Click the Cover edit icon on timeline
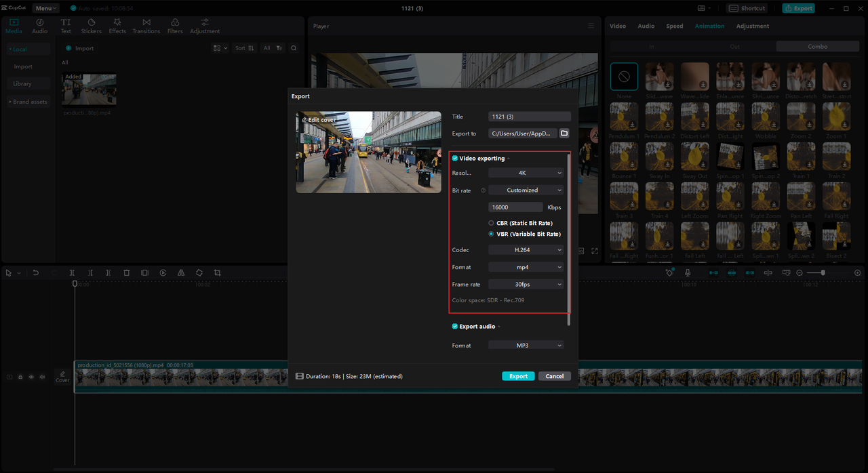 [x=62, y=377]
